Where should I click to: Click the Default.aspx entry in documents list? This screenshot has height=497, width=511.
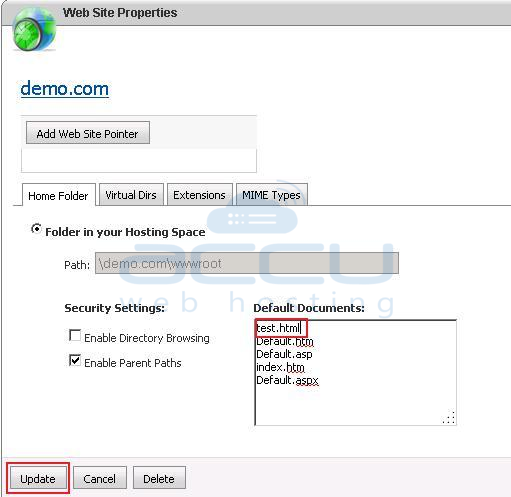(287, 380)
